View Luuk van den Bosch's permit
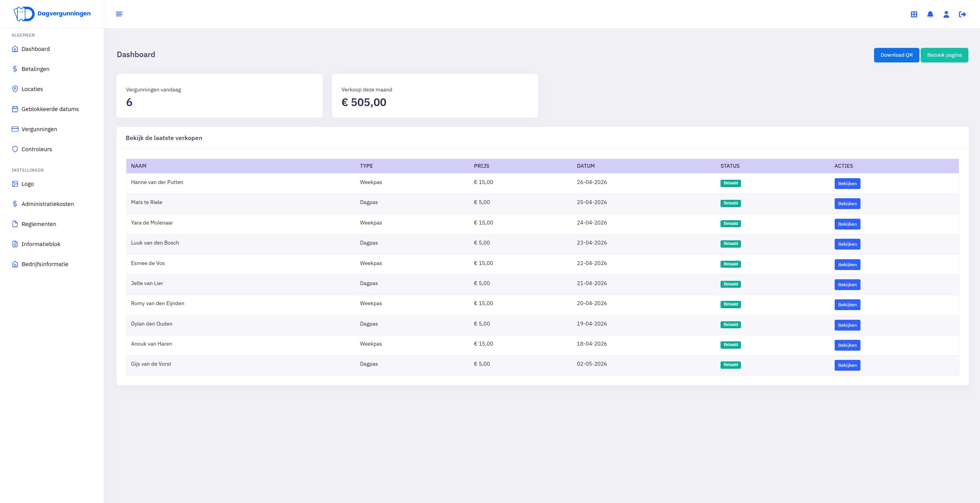Screen dimensions: 980x503 point(847,244)
